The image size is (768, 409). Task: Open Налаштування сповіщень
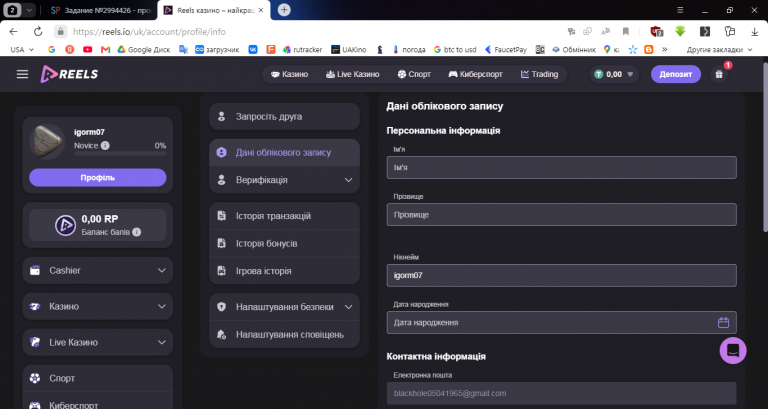284,335
